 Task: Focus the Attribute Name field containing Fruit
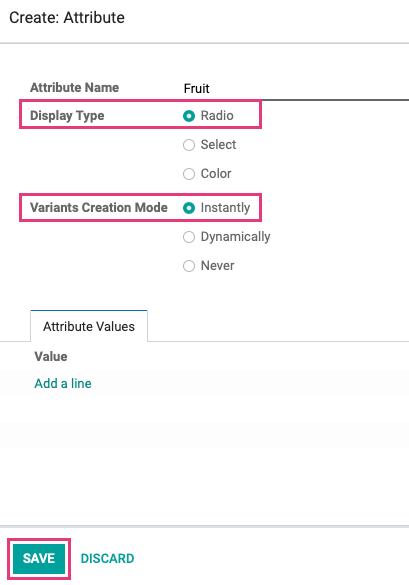click(x=296, y=89)
